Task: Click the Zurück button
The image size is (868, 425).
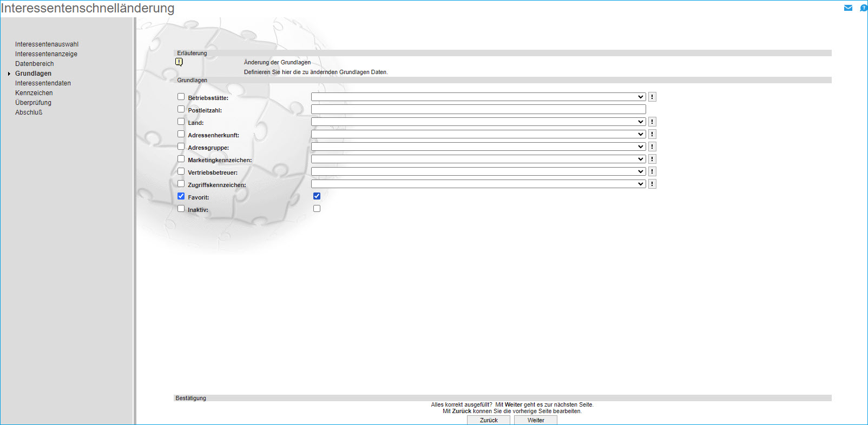Action: pos(489,420)
